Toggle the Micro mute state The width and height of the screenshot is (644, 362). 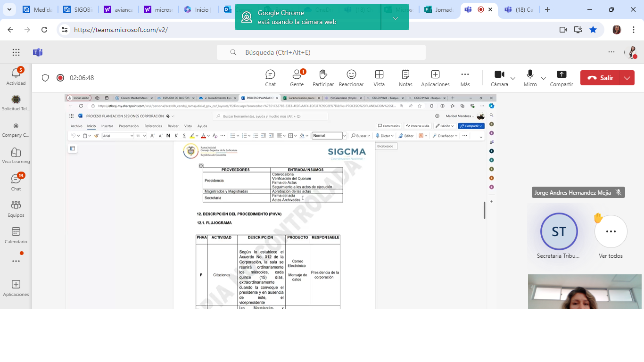pos(530,78)
